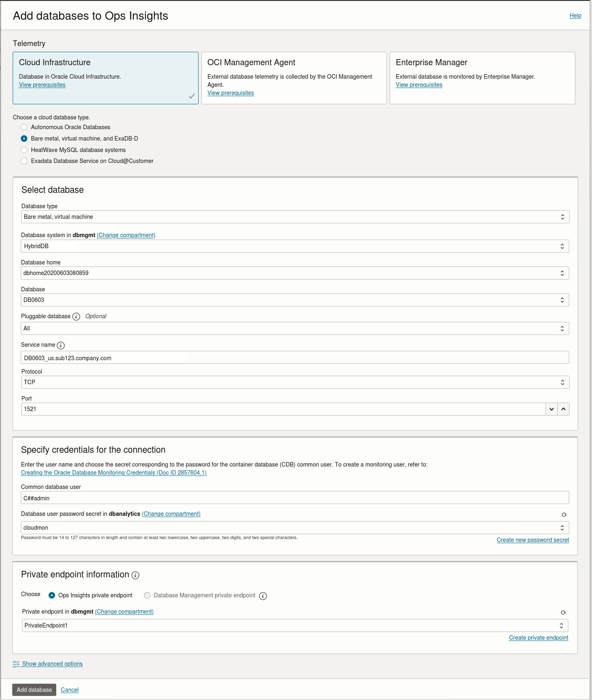Click the Common database user field
This screenshot has width=592, height=700.
pos(295,497)
